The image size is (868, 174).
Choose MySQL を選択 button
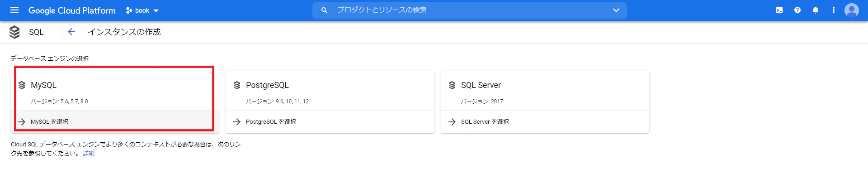click(115, 122)
